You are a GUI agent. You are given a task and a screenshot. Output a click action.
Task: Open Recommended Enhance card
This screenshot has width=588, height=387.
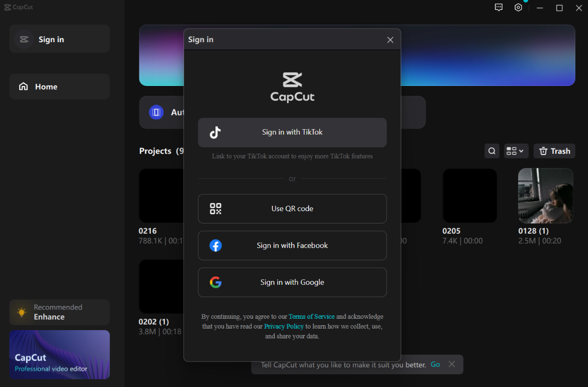pyautogui.click(x=59, y=312)
